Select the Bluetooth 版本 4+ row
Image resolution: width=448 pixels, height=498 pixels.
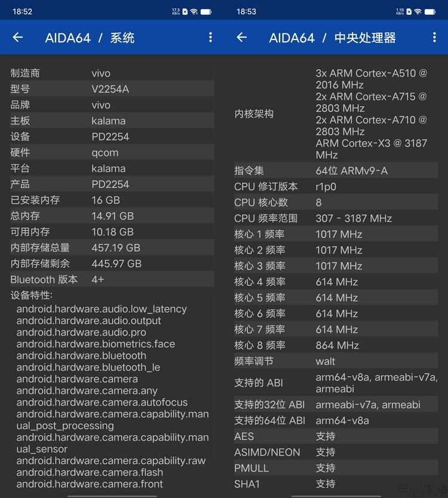(x=112, y=279)
